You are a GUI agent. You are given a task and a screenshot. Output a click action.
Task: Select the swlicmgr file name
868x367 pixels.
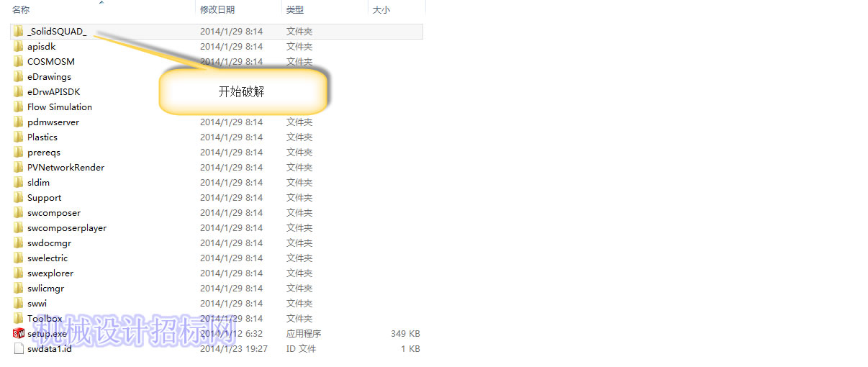(46, 289)
